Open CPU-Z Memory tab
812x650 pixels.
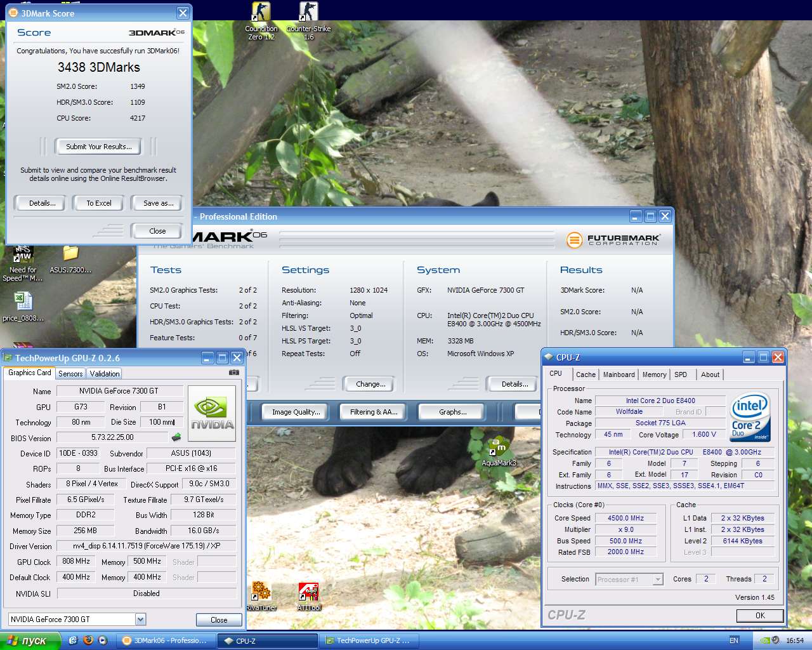[x=654, y=375]
